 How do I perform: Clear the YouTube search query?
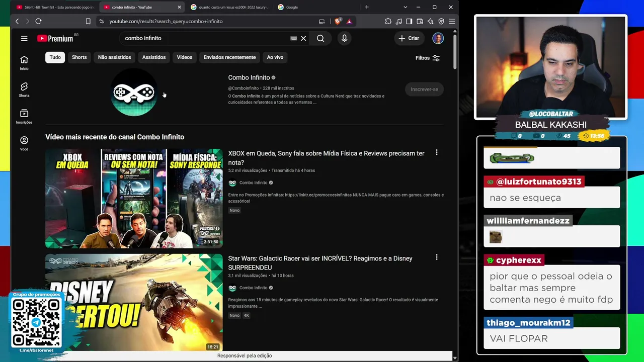pyautogui.click(x=303, y=38)
